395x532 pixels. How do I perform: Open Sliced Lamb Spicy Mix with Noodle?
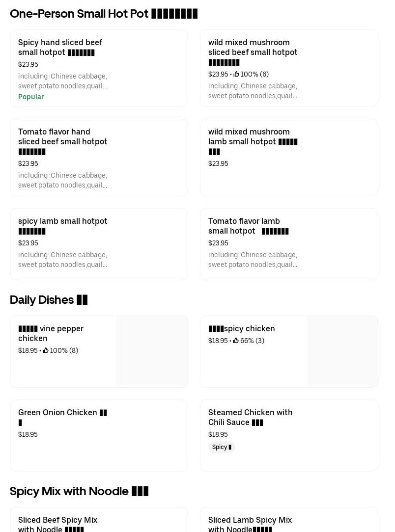(289, 522)
